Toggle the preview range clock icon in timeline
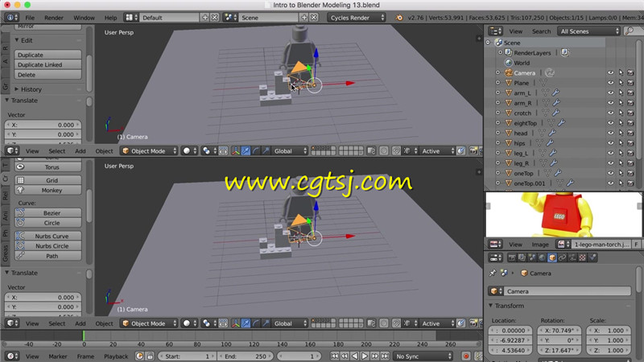Screen dimensions: 644x362 [x=139, y=356]
